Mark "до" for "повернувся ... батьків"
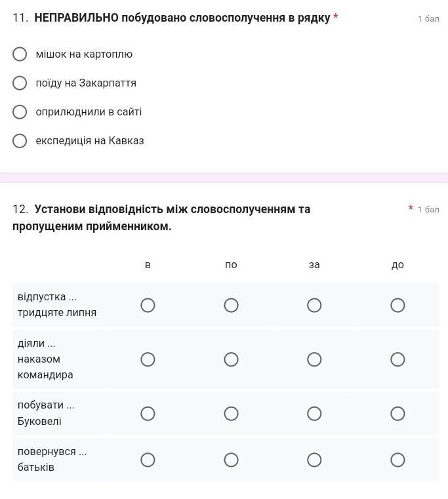The image size is (448, 499). [x=397, y=460]
